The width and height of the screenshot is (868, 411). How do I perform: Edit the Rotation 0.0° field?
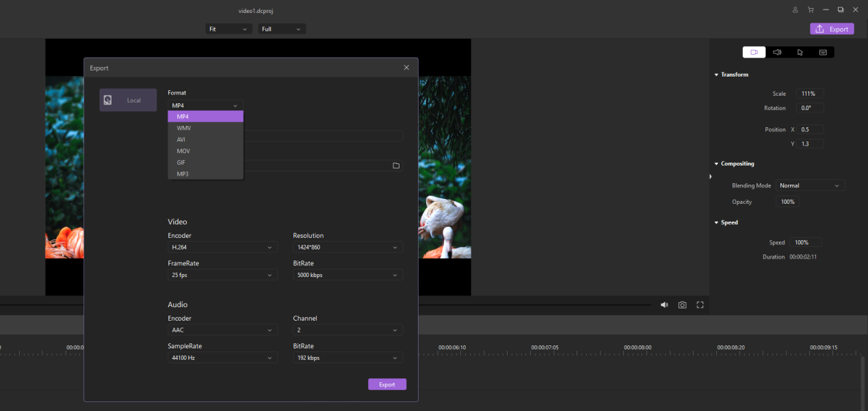[810, 108]
